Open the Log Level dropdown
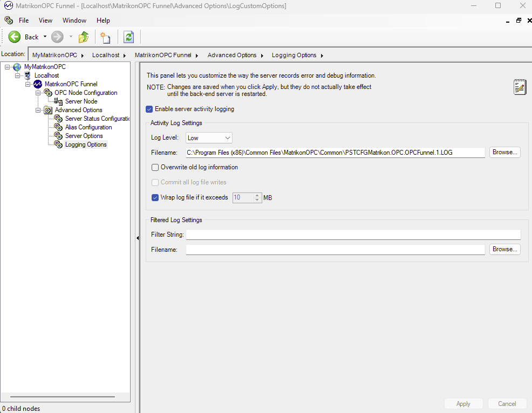Screen dimensions: 532x413 pos(209,137)
